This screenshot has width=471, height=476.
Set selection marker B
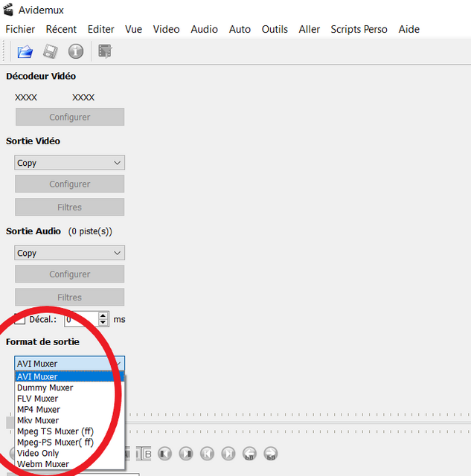tap(144, 454)
